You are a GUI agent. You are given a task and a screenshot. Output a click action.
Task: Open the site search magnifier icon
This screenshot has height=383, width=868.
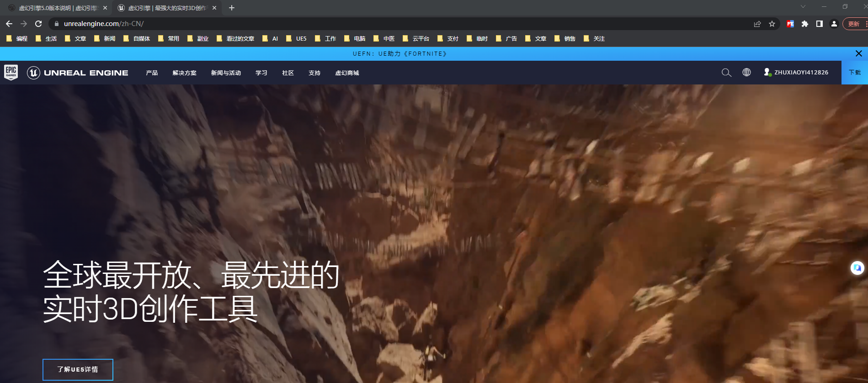point(726,73)
